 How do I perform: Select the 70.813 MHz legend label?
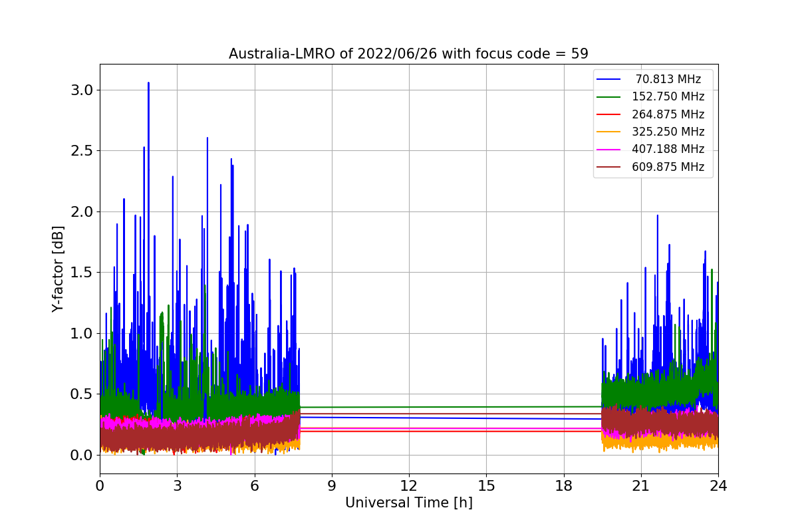[668, 79]
